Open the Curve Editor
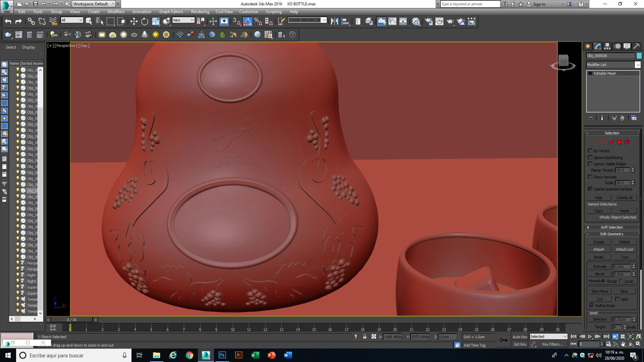 coord(392,22)
